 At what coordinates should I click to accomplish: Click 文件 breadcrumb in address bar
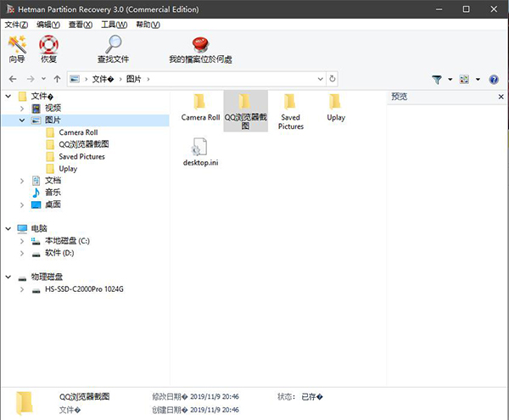point(103,79)
